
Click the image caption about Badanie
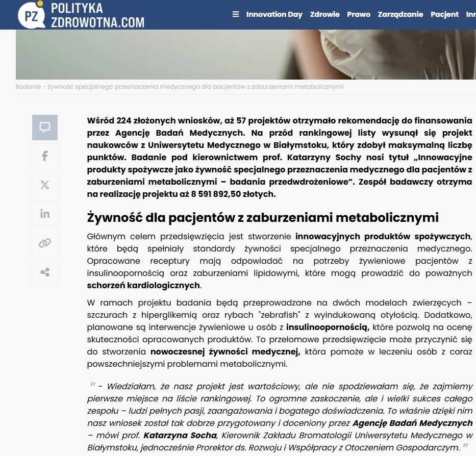[179, 87]
